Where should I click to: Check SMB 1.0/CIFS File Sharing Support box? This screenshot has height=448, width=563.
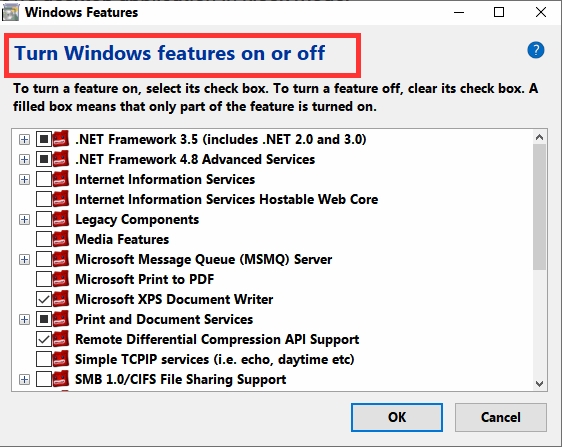(44, 379)
